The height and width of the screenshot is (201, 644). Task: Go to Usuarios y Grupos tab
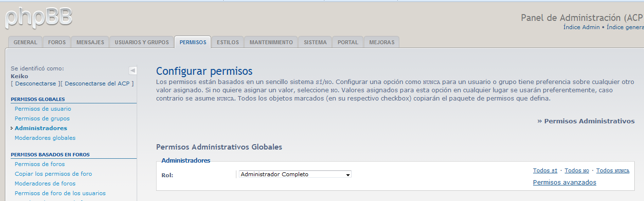(x=142, y=42)
